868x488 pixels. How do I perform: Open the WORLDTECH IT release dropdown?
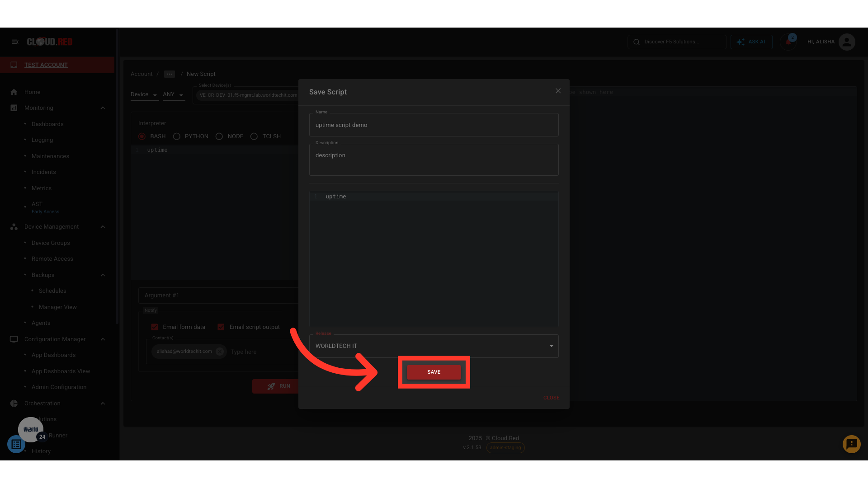434,346
